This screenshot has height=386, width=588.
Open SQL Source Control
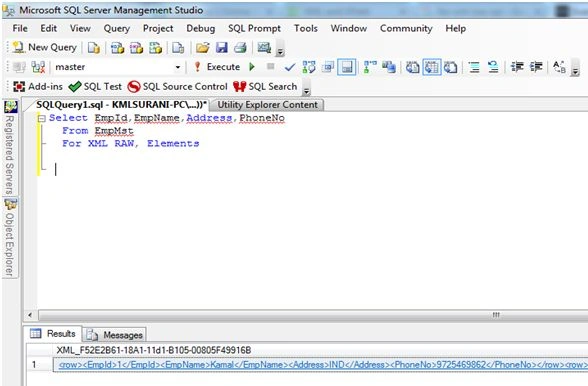point(177,87)
